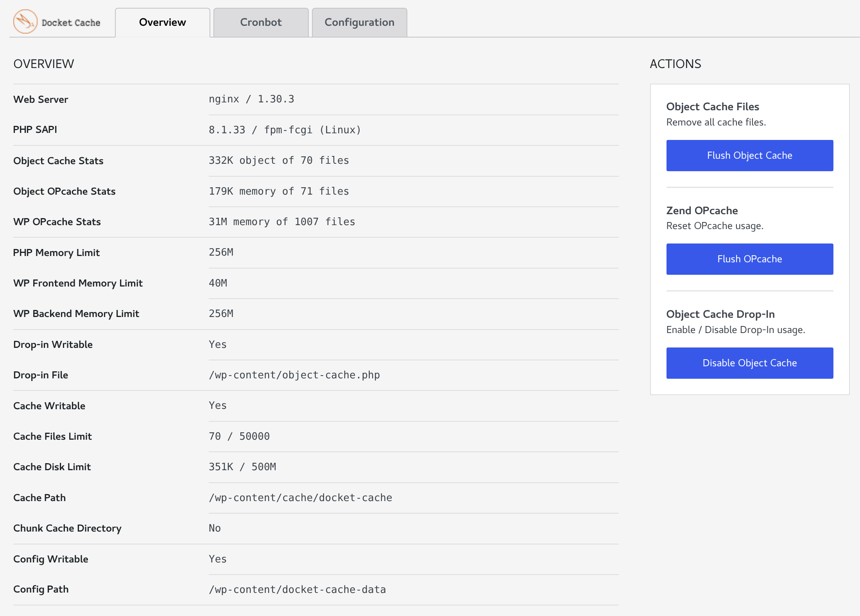
Task: Click '179K memory of 71 files' value
Action: click(279, 191)
